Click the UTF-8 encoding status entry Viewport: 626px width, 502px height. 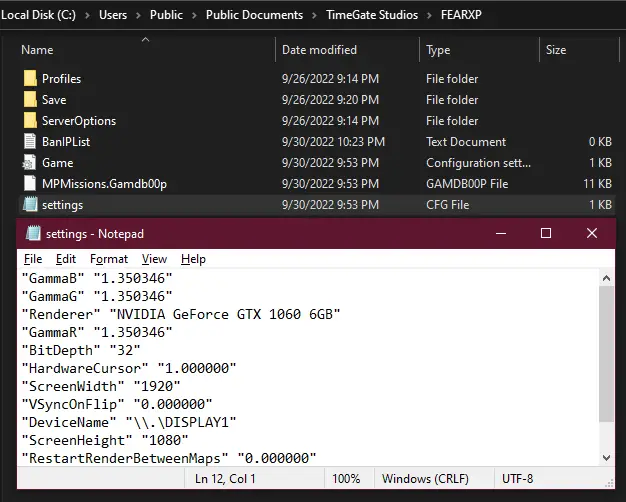coord(517,478)
